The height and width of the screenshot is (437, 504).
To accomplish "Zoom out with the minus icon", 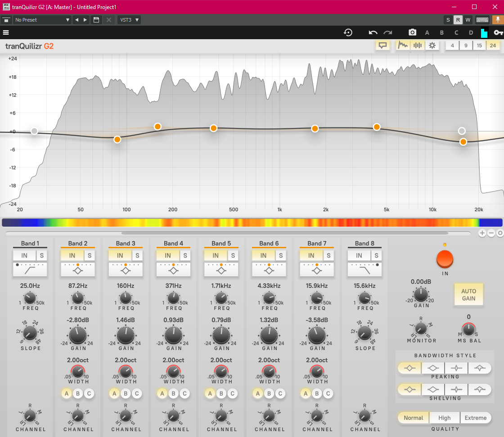I will [491, 233].
